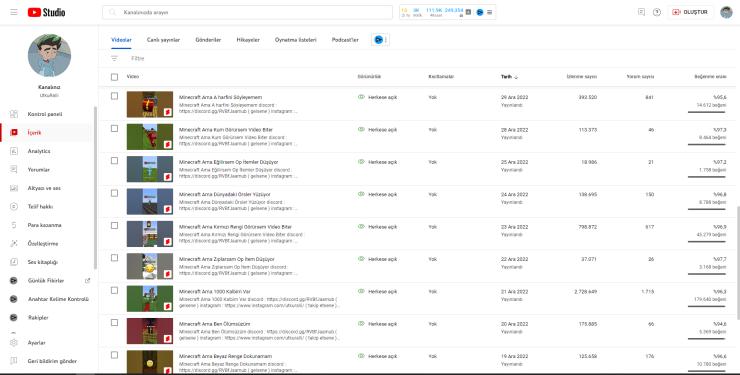The width and height of the screenshot is (740, 375).
Task: Check the box for Zıplarsam Op Item Düşüyor
Action: pos(114,258)
